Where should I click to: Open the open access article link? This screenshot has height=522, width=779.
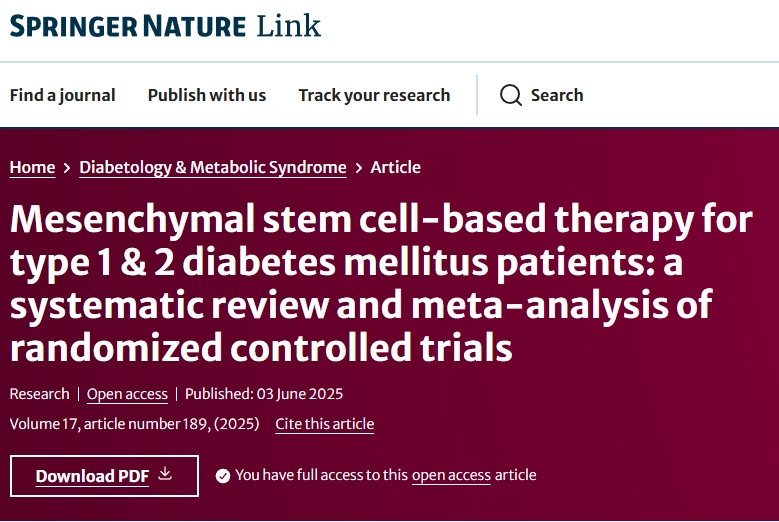tap(451, 475)
